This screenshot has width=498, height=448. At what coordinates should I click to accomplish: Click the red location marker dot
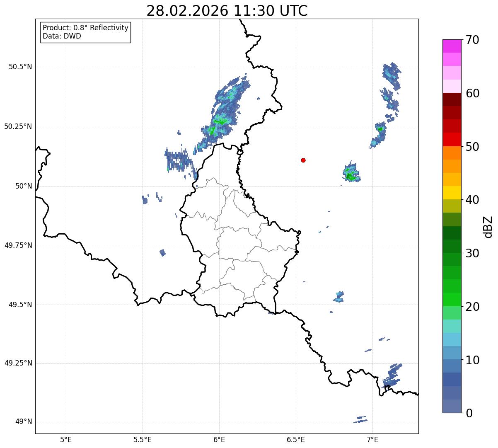[303, 160]
